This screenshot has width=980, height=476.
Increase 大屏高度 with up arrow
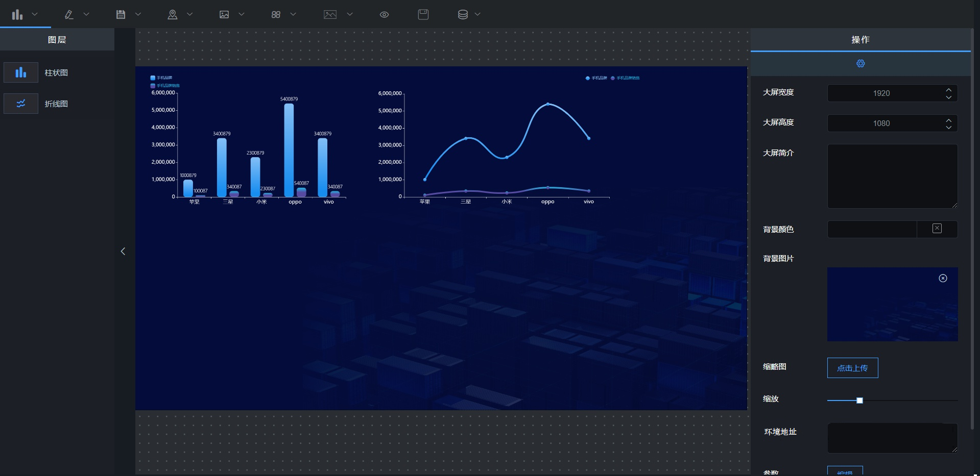[x=948, y=119]
